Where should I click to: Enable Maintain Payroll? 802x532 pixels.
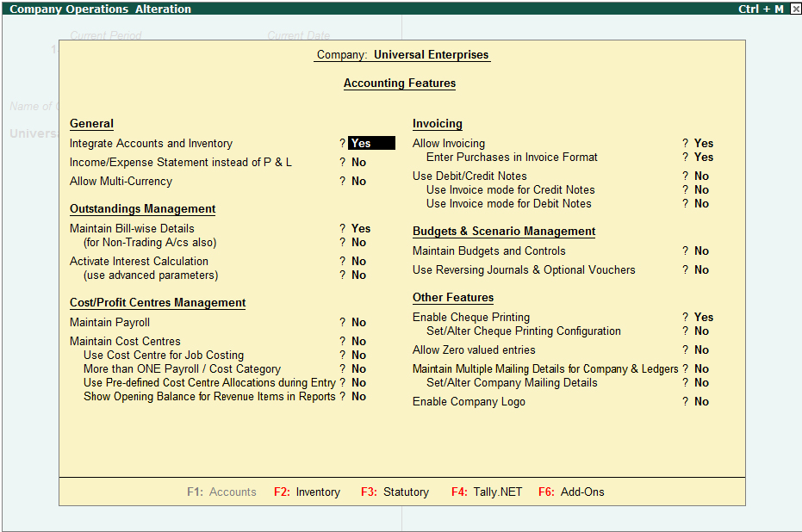coord(360,322)
